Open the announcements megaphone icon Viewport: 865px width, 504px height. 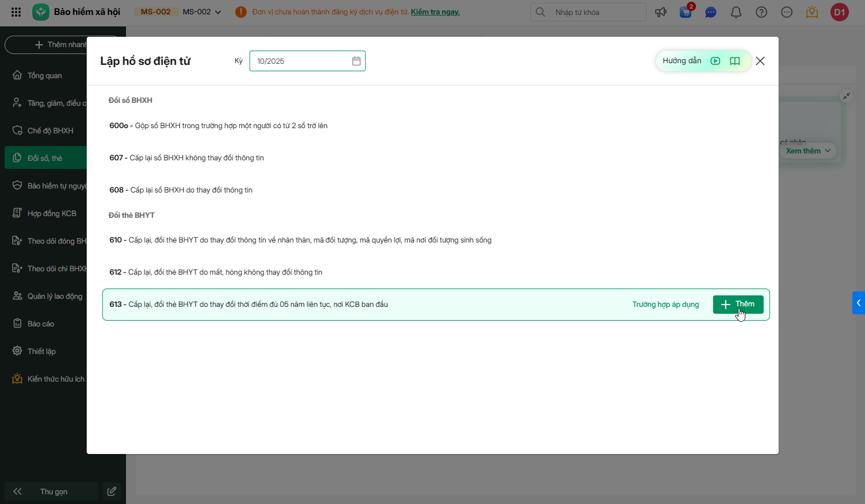coord(661,12)
